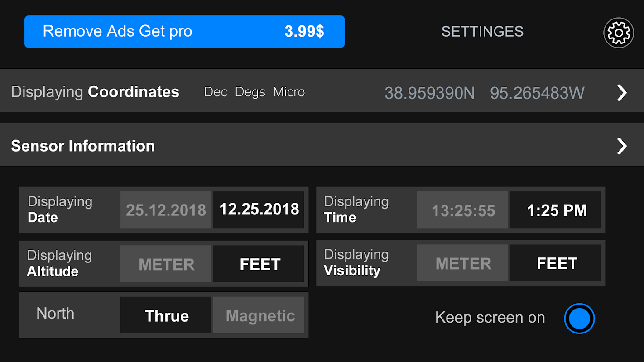Click the Remove Ads Get pro button
The height and width of the screenshot is (362, 644).
(184, 32)
